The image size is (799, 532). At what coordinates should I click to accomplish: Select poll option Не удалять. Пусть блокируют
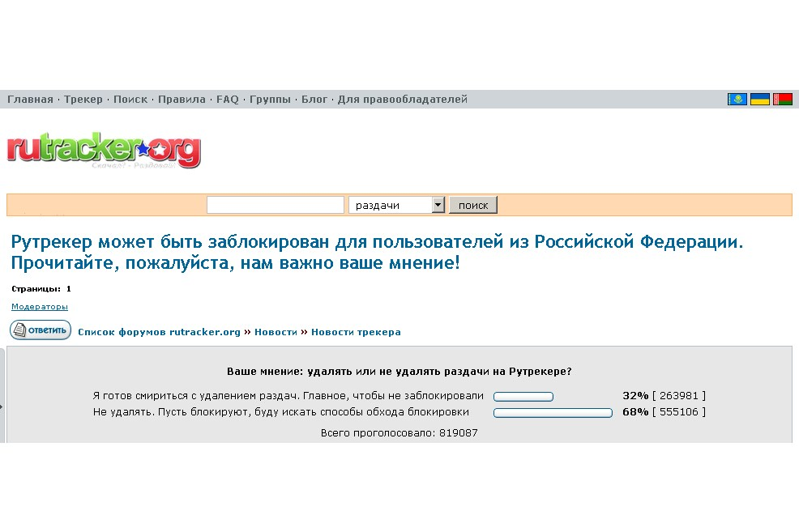(x=280, y=412)
